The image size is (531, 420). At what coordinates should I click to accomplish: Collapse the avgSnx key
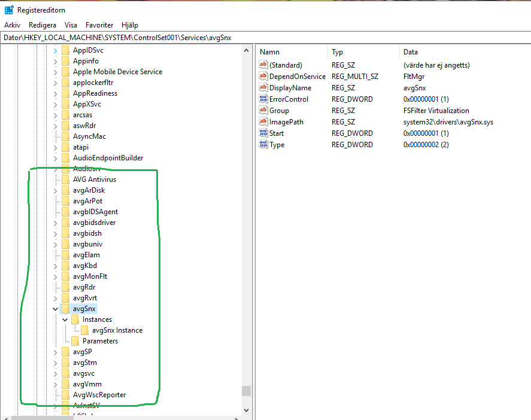tap(55, 309)
